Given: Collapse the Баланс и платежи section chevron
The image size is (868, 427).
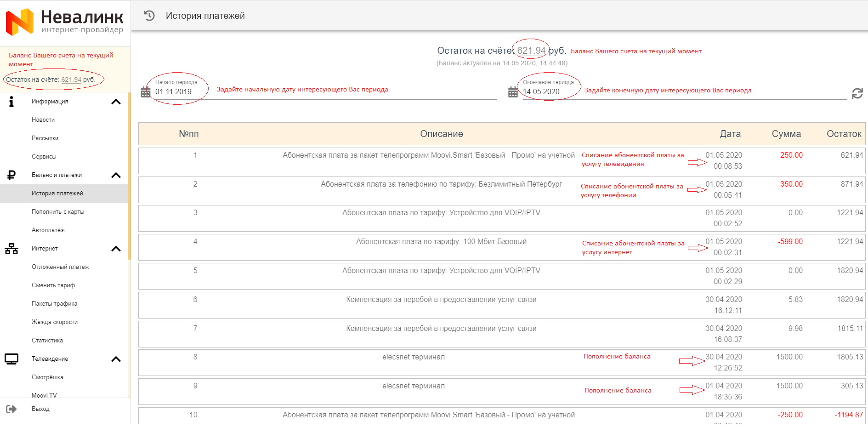Looking at the screenshot, I should click(x=116, y=175).
